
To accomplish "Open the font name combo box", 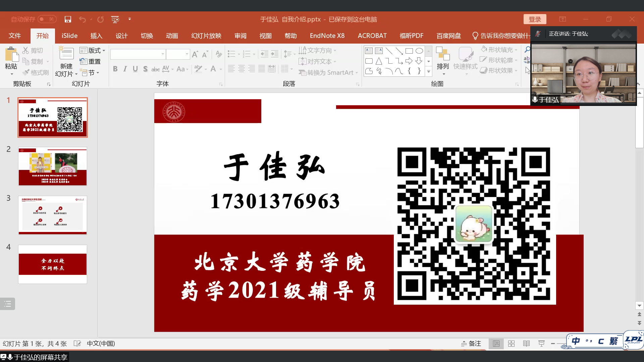I will (138, 54).
